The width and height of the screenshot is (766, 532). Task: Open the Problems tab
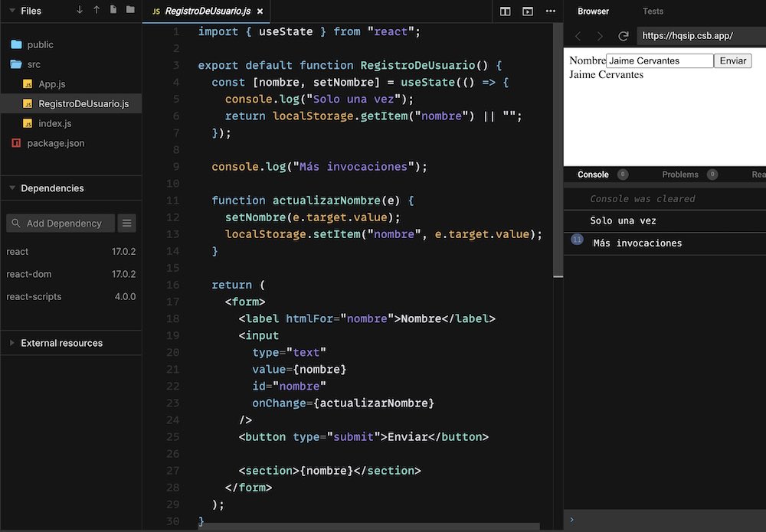[680, 175]
